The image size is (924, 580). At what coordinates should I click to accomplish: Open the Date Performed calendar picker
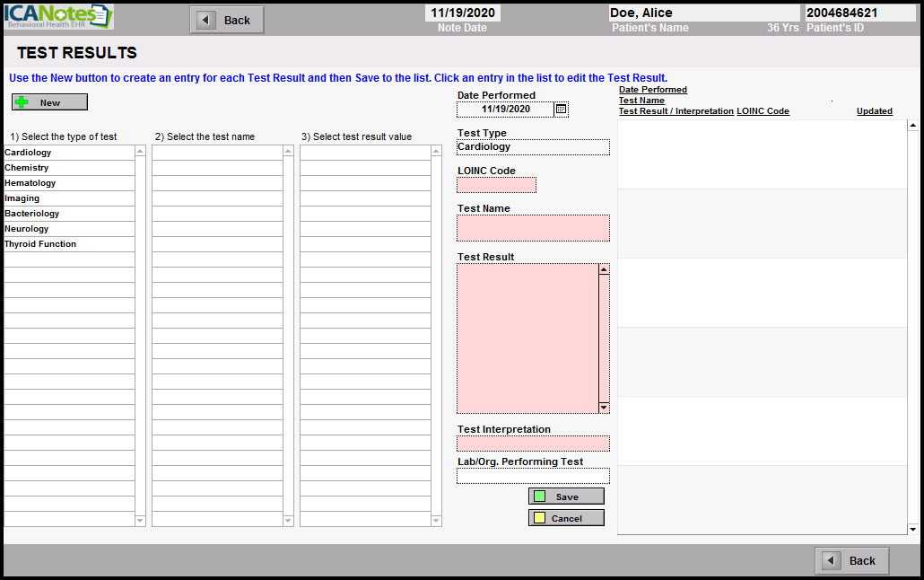pyautogui.click(x=562, y=110)
